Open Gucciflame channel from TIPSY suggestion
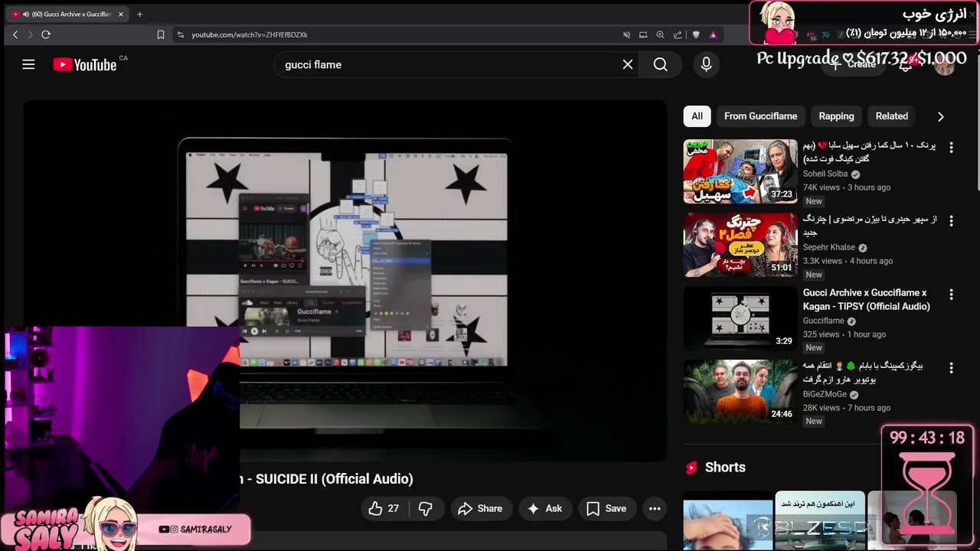980x551 pixels. tap(823, 321)
